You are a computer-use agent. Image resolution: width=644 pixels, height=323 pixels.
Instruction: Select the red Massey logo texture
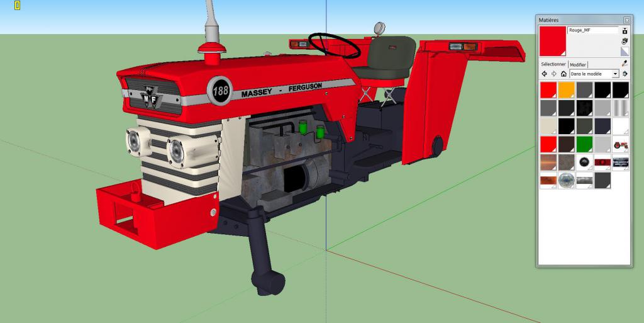click(x=602, y=162)
